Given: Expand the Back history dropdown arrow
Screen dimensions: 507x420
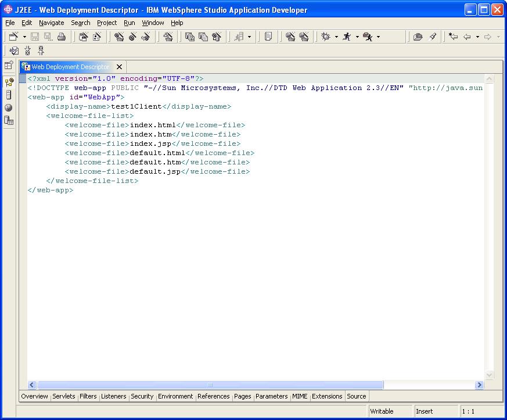Looking at the screenshot, I should click(477, 37).
